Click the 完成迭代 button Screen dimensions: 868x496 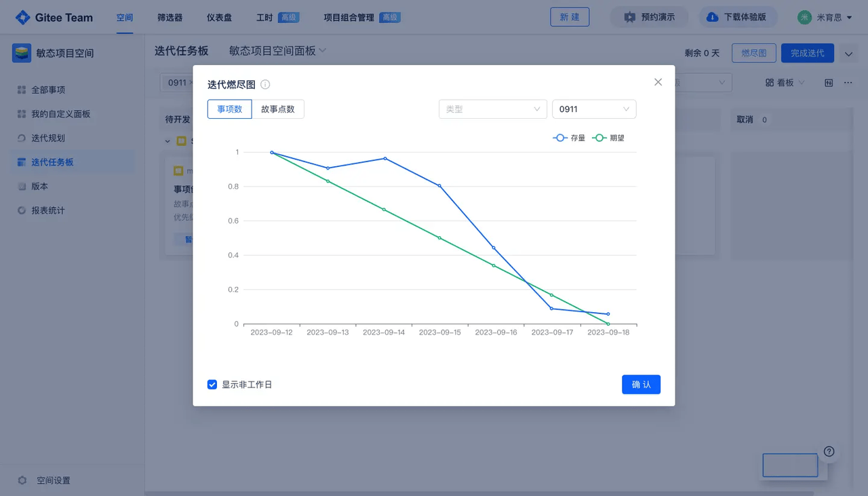(x=807, y=53)
